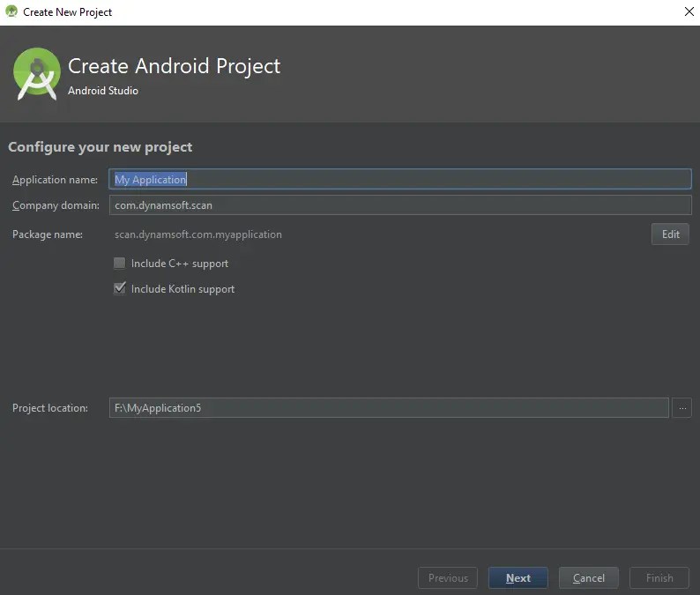The image size is (700, 595).
Task: Click the 'Android Studio' subtitle text
Action: click(x=103, y=91)
